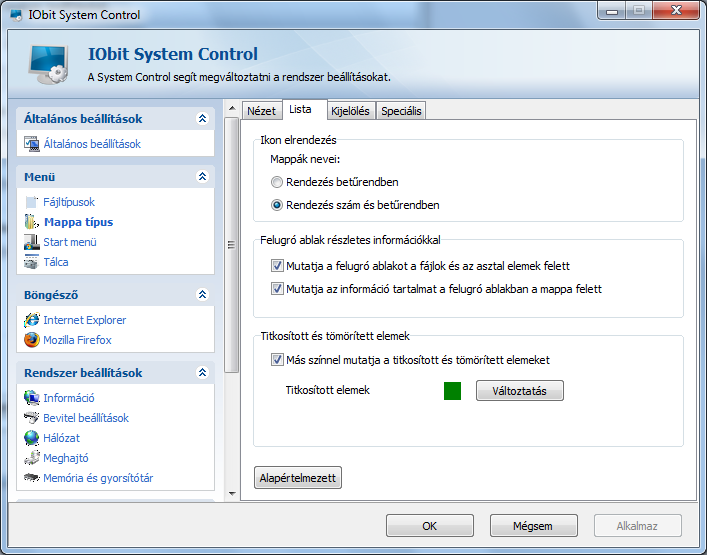Open Memória és gyorsítótár link
Screen dimensions: 707x555
coord(98,478)
